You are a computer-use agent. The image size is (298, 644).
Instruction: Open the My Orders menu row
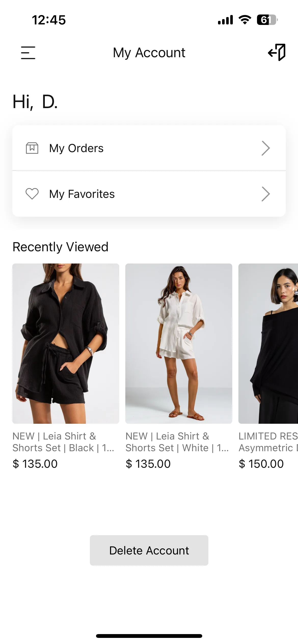pos(149,148)
